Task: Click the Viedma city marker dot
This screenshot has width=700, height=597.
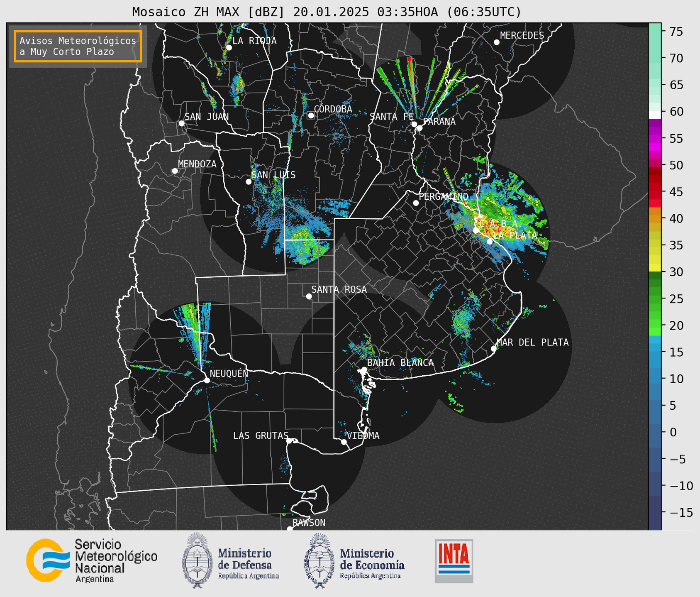Action: (344, 442)
